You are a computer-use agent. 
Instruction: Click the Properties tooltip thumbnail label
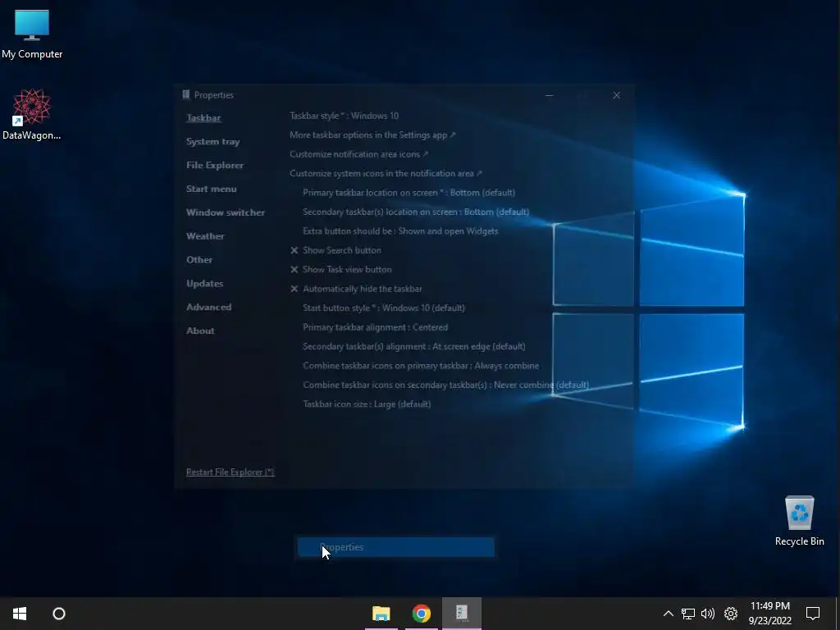(x=396, y=547)
